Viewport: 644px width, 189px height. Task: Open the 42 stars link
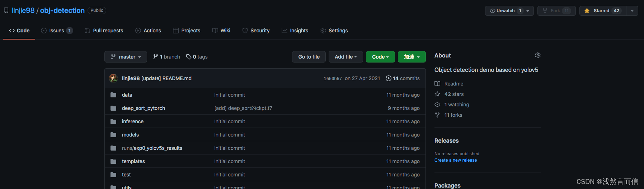(449, 94)
